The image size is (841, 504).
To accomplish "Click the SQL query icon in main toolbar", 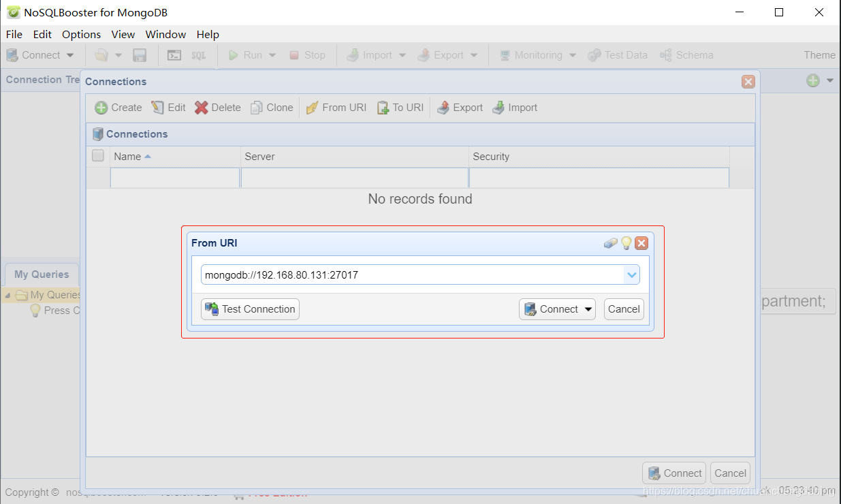I will click(198, 55).
